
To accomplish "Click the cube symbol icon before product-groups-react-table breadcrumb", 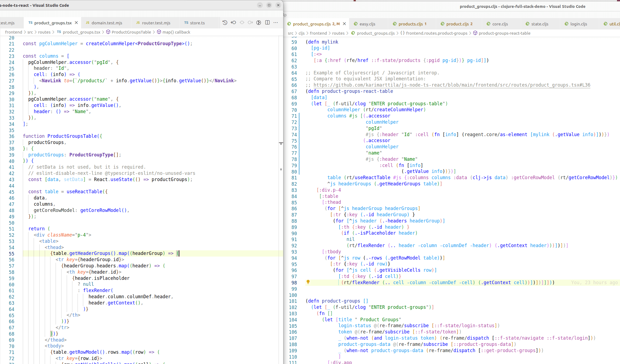I will (476, 33).
